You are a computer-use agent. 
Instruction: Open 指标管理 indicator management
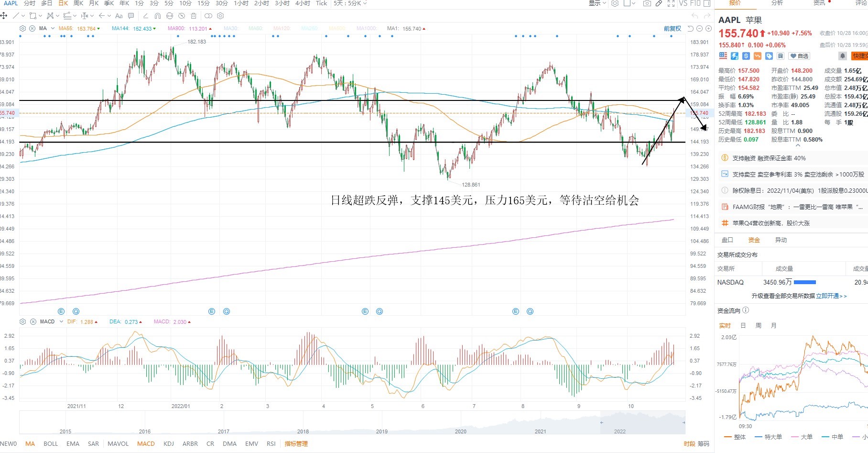[296, 444]
